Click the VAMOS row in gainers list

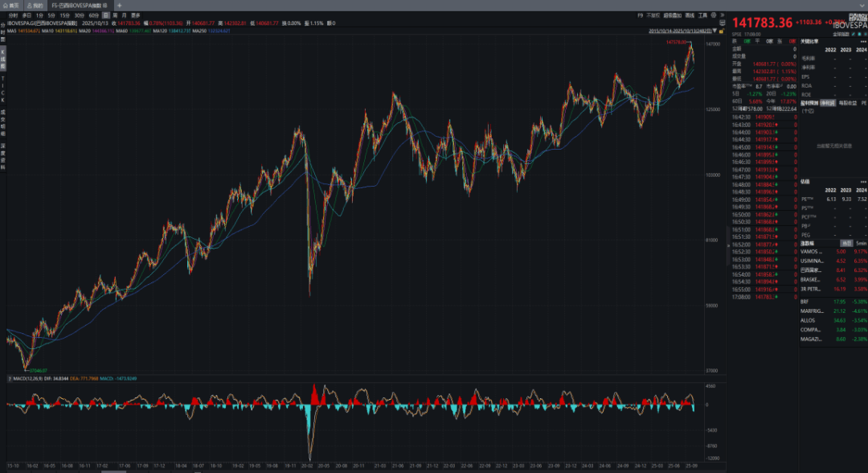coord(812,251)
